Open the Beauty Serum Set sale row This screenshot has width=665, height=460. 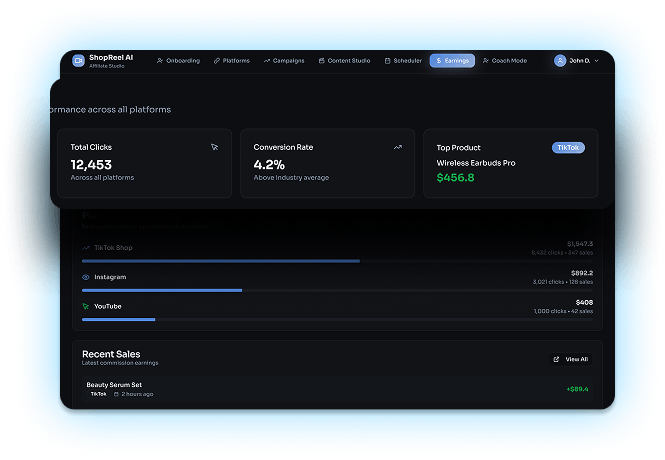coord(337,389)
